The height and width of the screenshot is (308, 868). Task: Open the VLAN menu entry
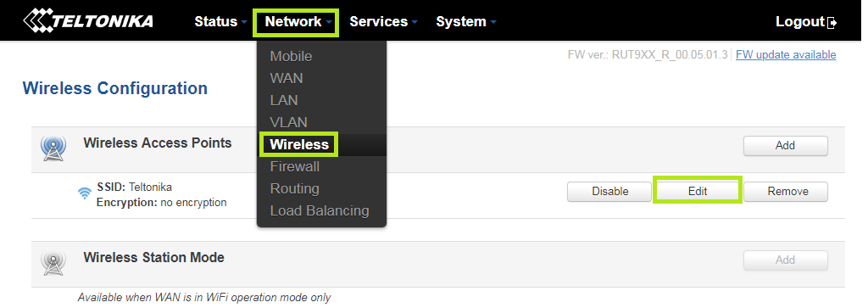[x=288, y=122]
